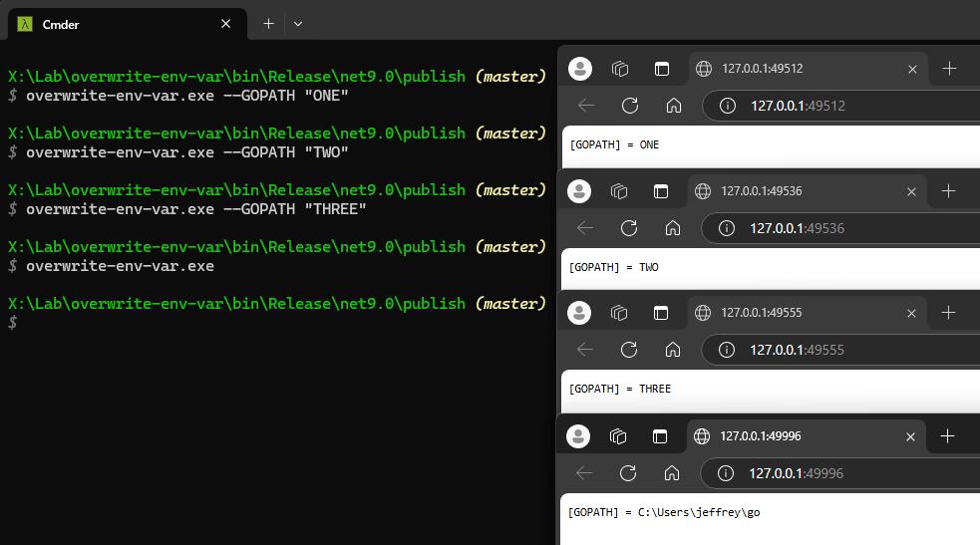Open profile icon in browser window 49512
This screenshot has width=980, height=545.
pyautogui.click(x=580, y=69)
